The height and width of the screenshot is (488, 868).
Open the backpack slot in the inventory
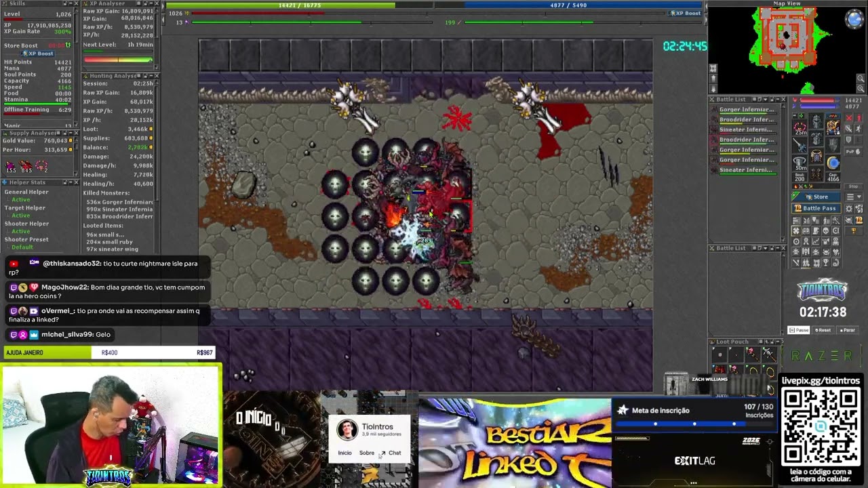833,126
